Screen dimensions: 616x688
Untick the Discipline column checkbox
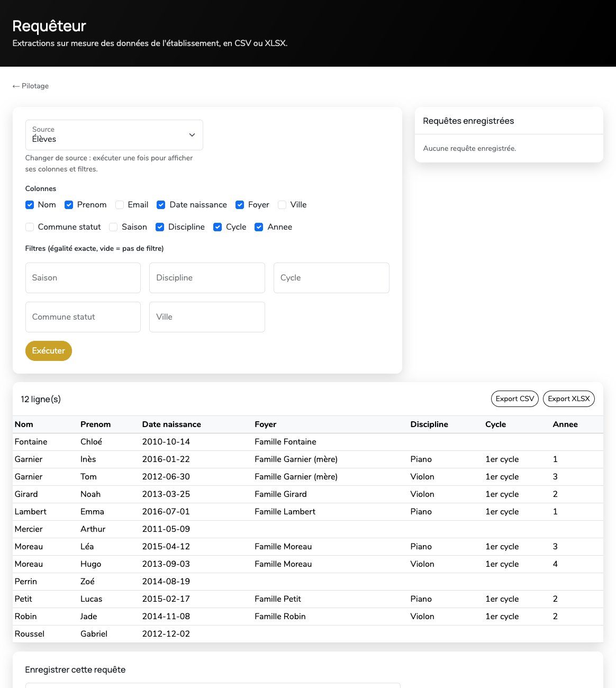[x=160, y=227]
